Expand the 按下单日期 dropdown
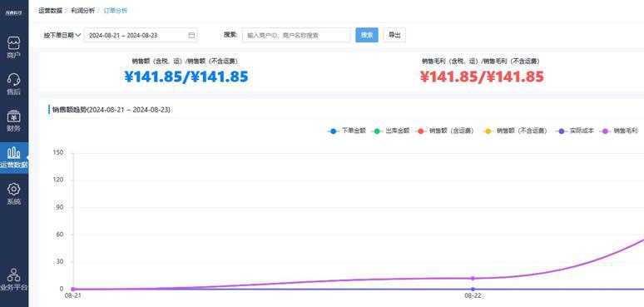This screenshot has width=644, height=307. 62,35
